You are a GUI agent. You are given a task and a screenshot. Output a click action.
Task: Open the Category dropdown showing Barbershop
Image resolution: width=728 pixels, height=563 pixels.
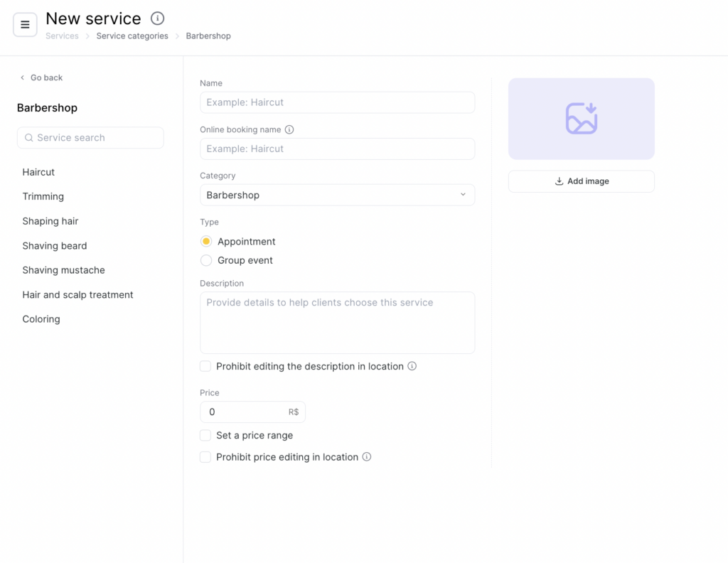pos(337,195)
